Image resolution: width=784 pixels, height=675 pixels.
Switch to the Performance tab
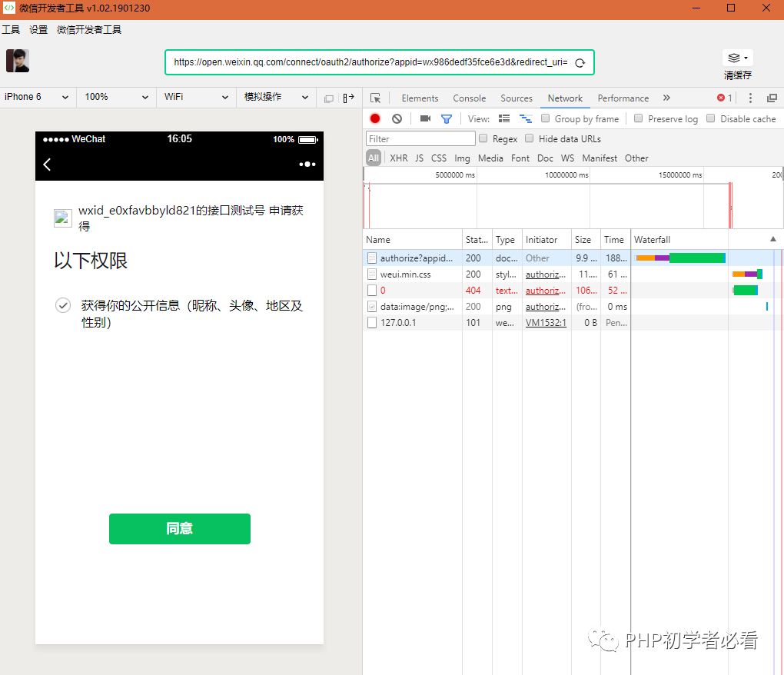click(623, 98)
